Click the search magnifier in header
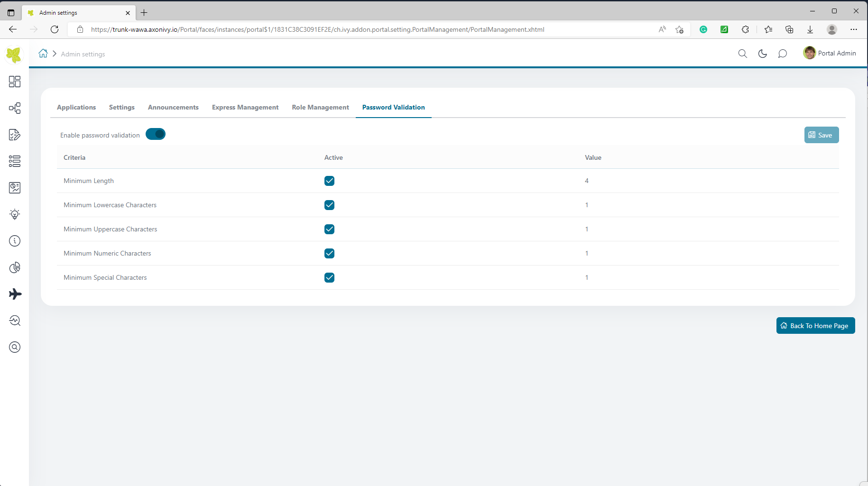 pos(742,54)
